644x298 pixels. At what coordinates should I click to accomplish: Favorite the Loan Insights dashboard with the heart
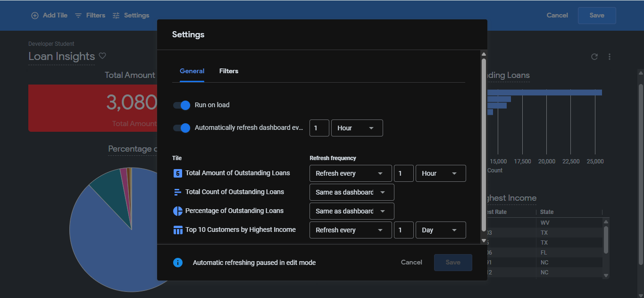102,56
